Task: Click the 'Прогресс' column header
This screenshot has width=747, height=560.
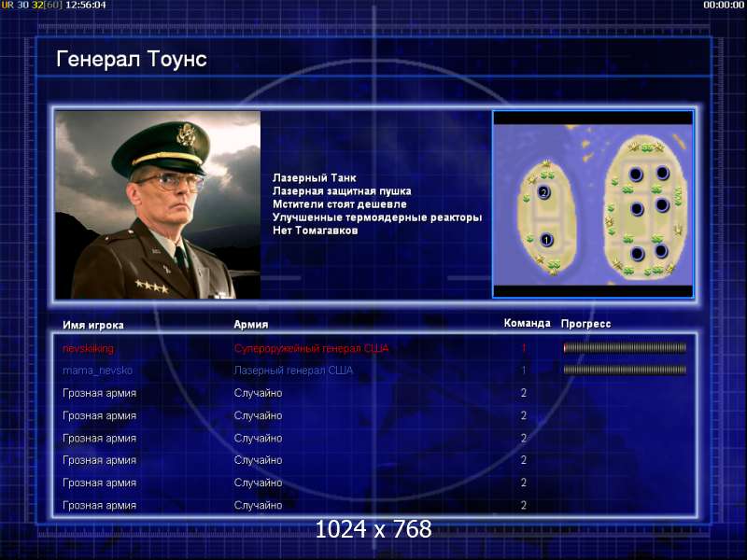Action: [586, 324]
